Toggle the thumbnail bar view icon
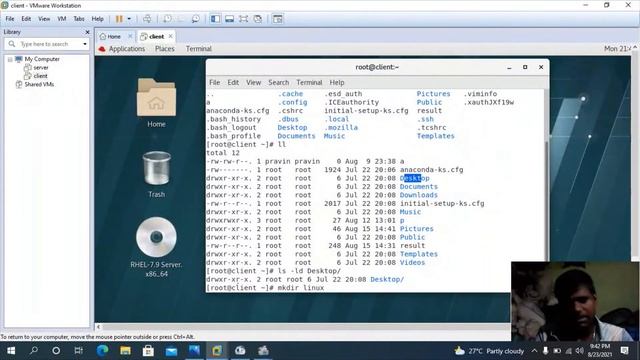The image size is (640, 360). point(229,19)
